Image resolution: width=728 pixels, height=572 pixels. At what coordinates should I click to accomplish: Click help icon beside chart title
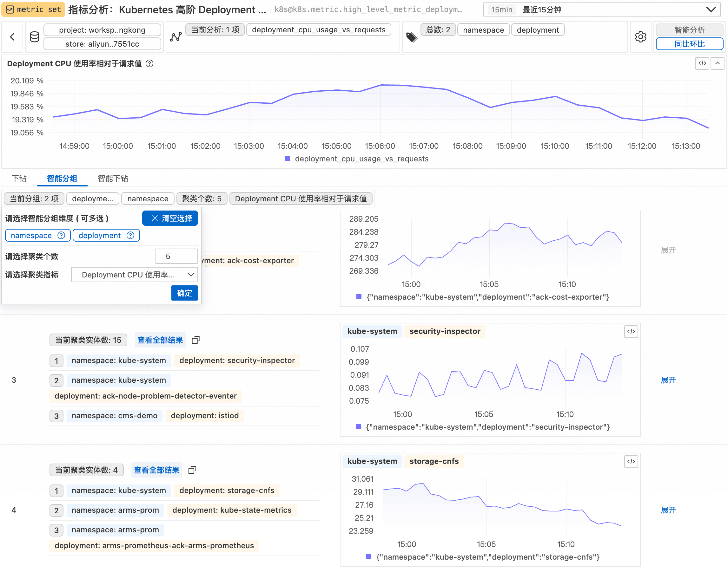click(150, 64)
